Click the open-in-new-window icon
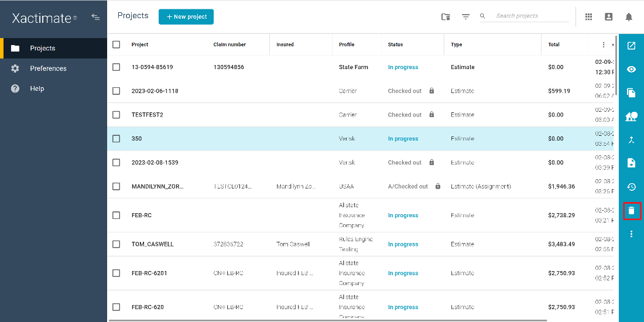Image resolution: width=644 pixels, height=322 pixels. tap(631, 46)
